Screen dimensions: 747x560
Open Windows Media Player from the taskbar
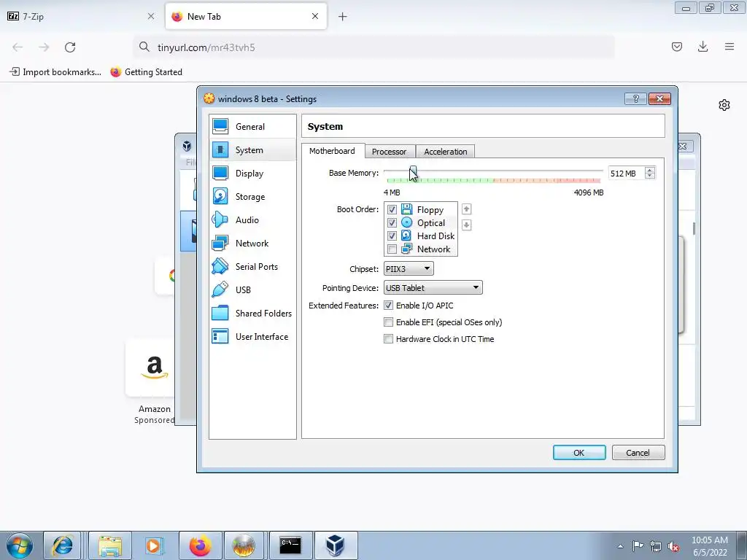click(153, 545)
